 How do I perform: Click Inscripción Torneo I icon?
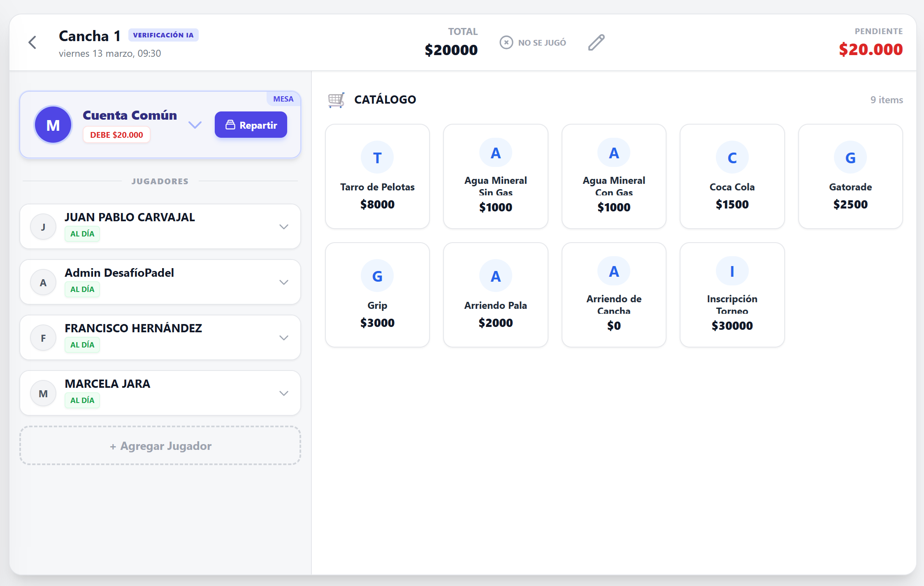(731, 271)
